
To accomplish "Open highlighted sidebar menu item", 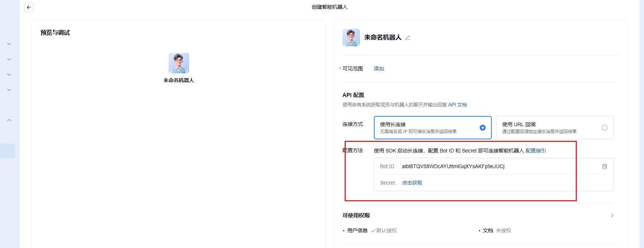I will [8, 151].
